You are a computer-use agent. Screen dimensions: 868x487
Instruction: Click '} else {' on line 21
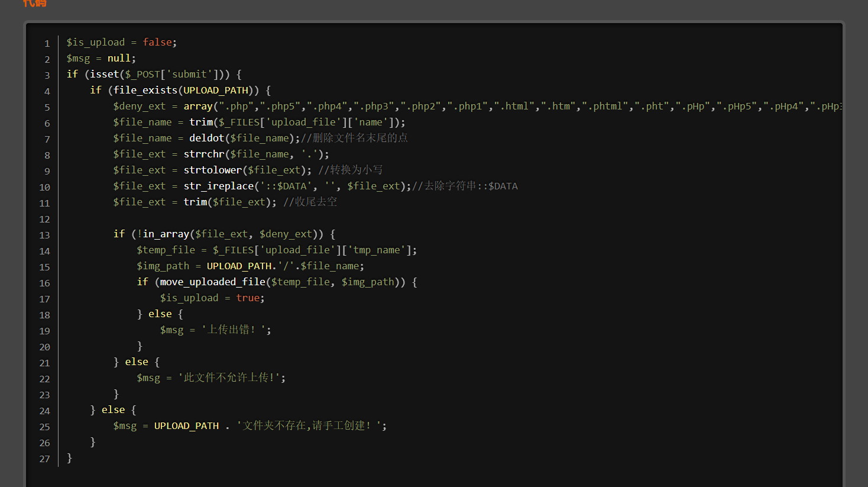(137, 362)
